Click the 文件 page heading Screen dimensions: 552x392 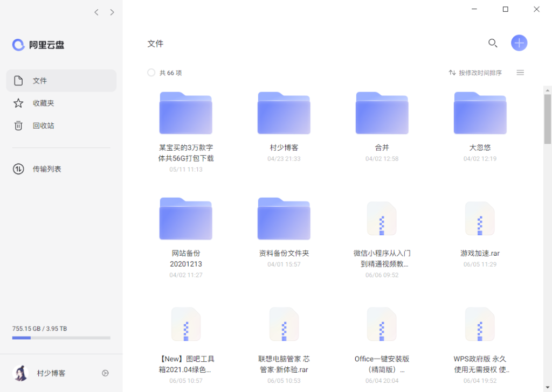click(155, 44)
